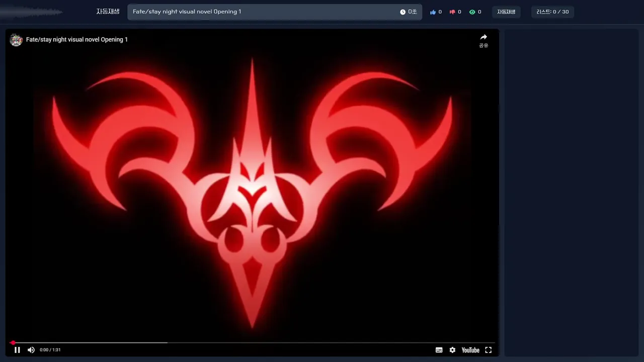Image resolution: width=644 pixels, height=362 pixels.
Task: Click the clock timer icon
Action: tap(403, 12)
